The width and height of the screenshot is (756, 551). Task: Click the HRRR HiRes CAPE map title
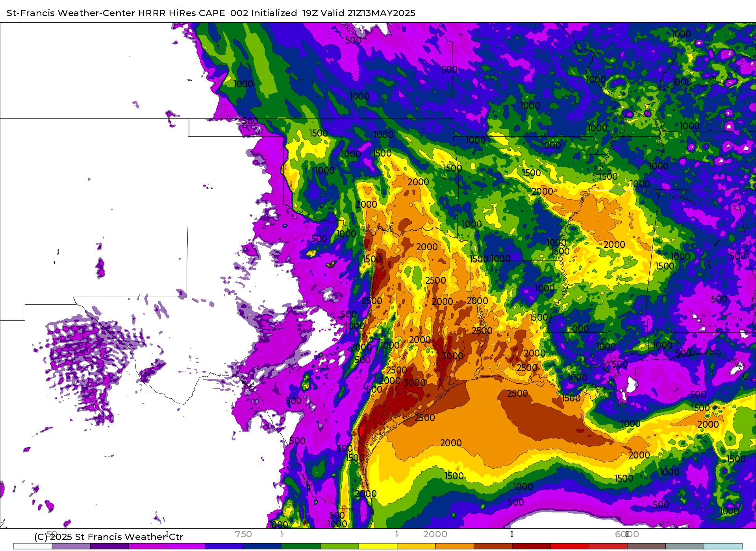click(211, 13)
